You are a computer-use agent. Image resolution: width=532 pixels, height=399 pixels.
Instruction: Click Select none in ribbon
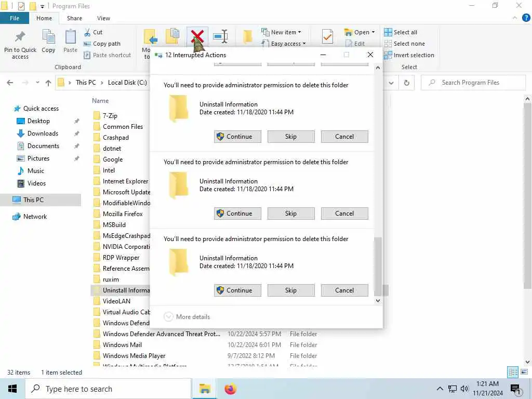[x=404, y=44]
